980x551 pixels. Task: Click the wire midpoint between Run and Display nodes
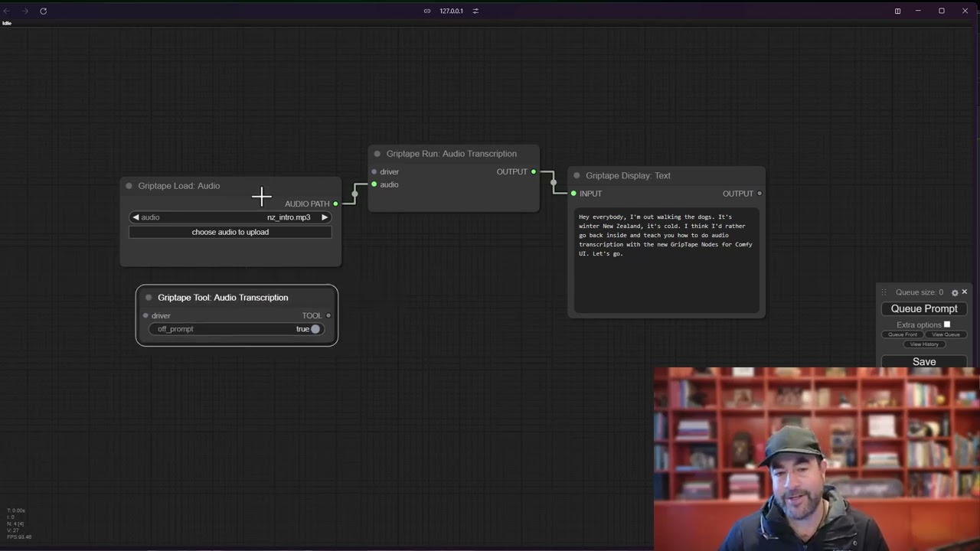pos(553,182)
